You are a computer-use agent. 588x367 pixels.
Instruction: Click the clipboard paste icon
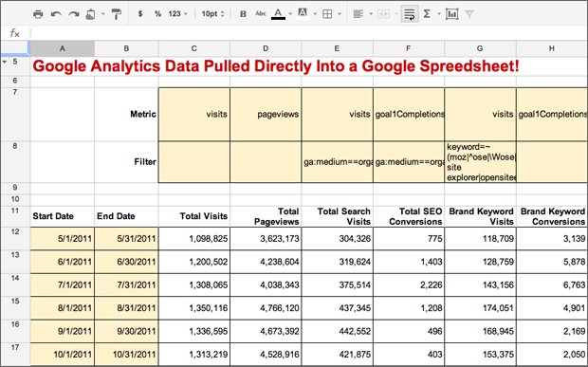point(91,14)
